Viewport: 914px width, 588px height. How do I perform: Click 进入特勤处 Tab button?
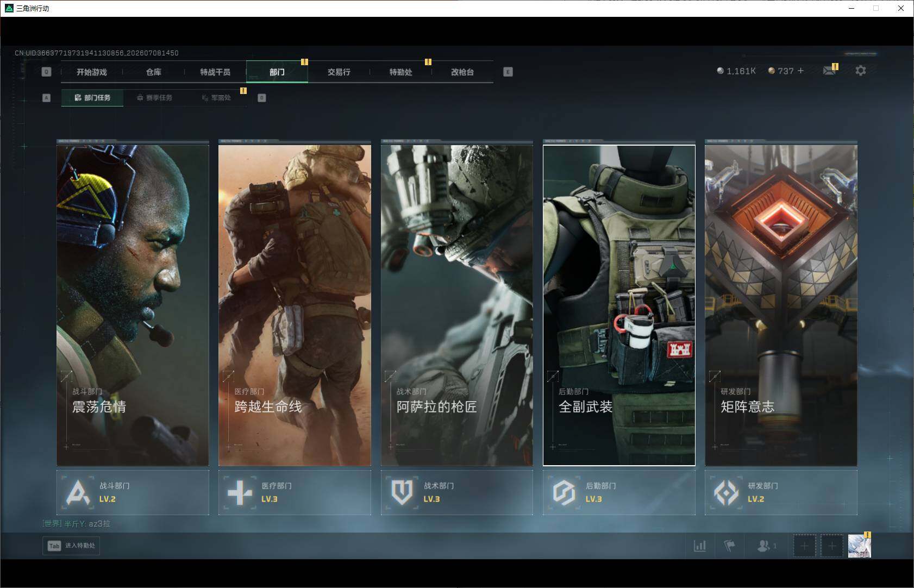pyautogui.click(x=71, y=546)
